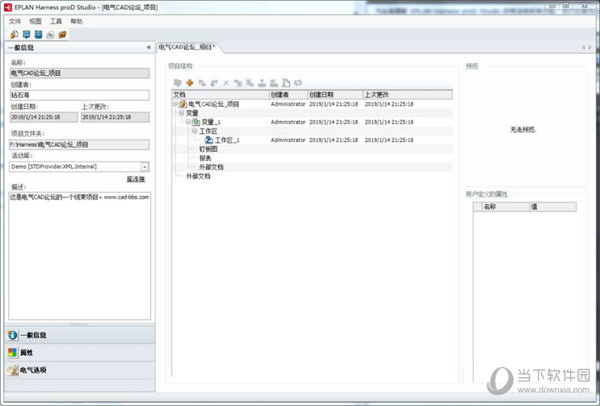Click the grey icon just right of the X icon
The width and height of the screenshot is (600, 406).
click(x=238, y=83)
